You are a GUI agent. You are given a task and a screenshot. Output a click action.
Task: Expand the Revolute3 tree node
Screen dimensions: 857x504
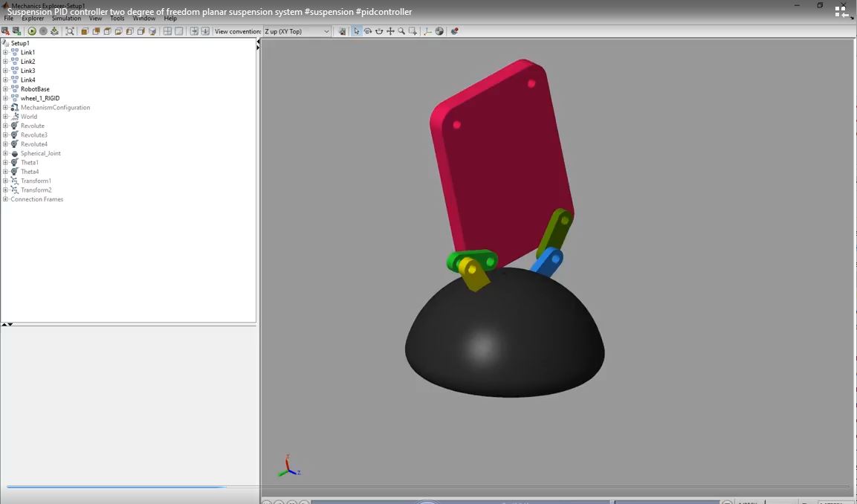point(5,135)
